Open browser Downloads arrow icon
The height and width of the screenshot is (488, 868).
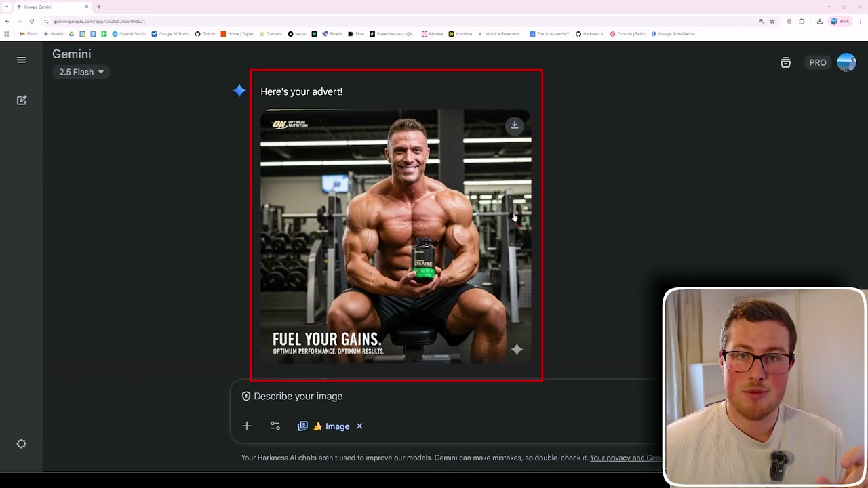tap(819, 21)
